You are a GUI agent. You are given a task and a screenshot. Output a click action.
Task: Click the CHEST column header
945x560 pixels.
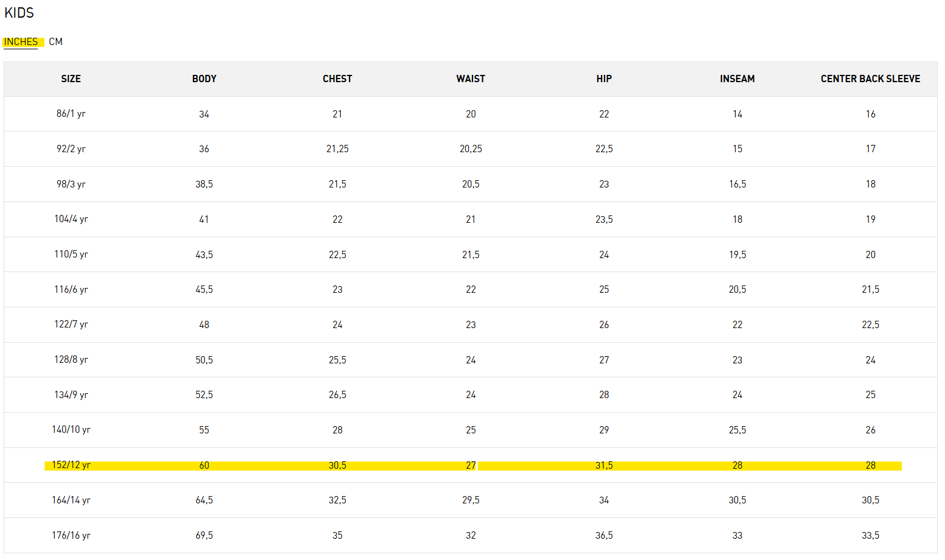tap(337, 79)
